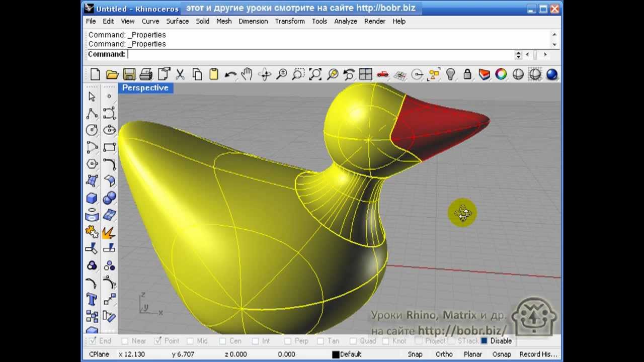The height and width of the screenshot is (362, 644).
Task: Click the Copy icon
Action: (197, 74)
